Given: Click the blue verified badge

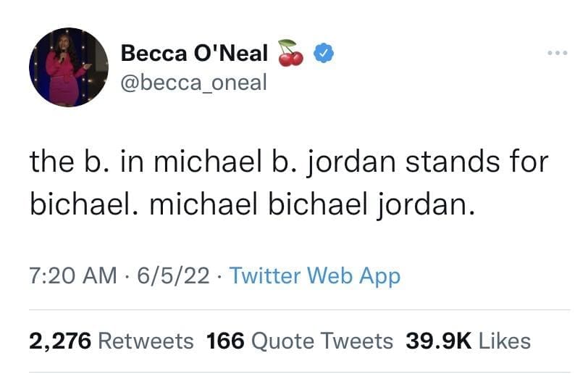Looking at the screenshot, I should (322, 53).
